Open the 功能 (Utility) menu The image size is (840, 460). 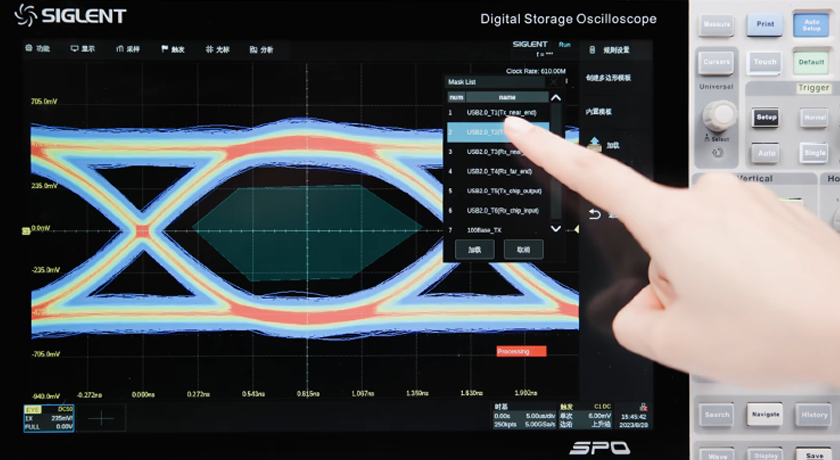click(36, 48)
